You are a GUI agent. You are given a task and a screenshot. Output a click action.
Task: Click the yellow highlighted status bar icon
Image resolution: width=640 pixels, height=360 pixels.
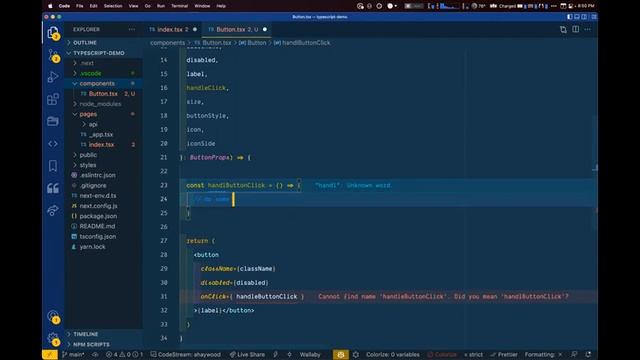(340, 355)
